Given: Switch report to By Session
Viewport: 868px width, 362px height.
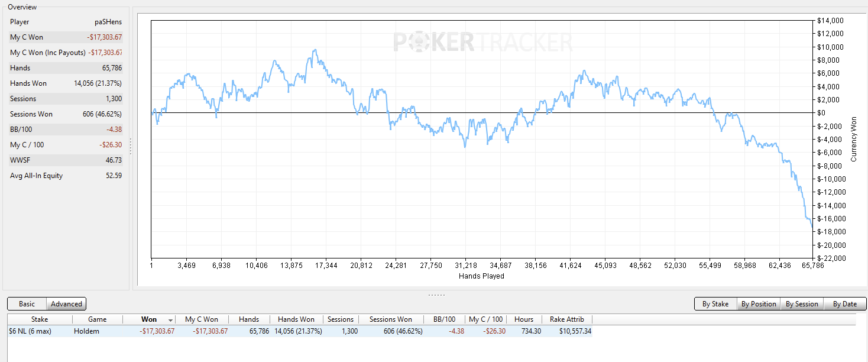Looking at the screenshot, I should (x=802, y=304).
